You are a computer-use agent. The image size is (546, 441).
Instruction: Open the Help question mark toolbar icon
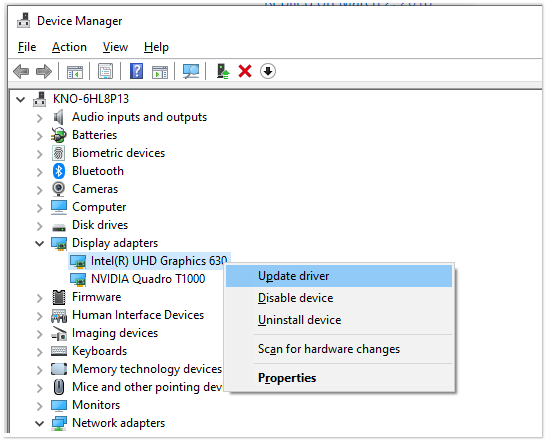[136, 71]
